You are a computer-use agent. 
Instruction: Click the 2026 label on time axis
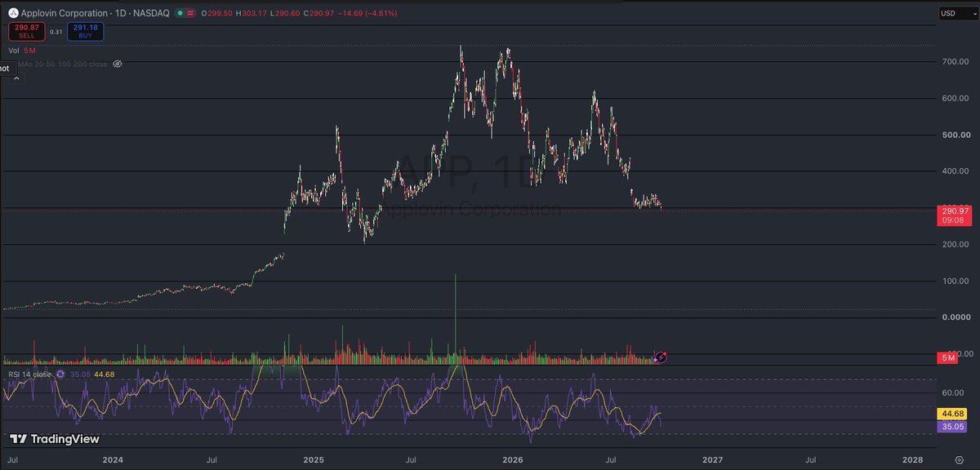click(x=512, y=461)
